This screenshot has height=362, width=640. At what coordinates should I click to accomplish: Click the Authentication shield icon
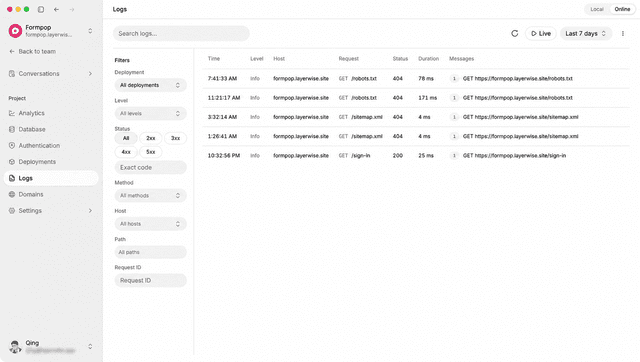pyautogui.click(x=12, y=145)
